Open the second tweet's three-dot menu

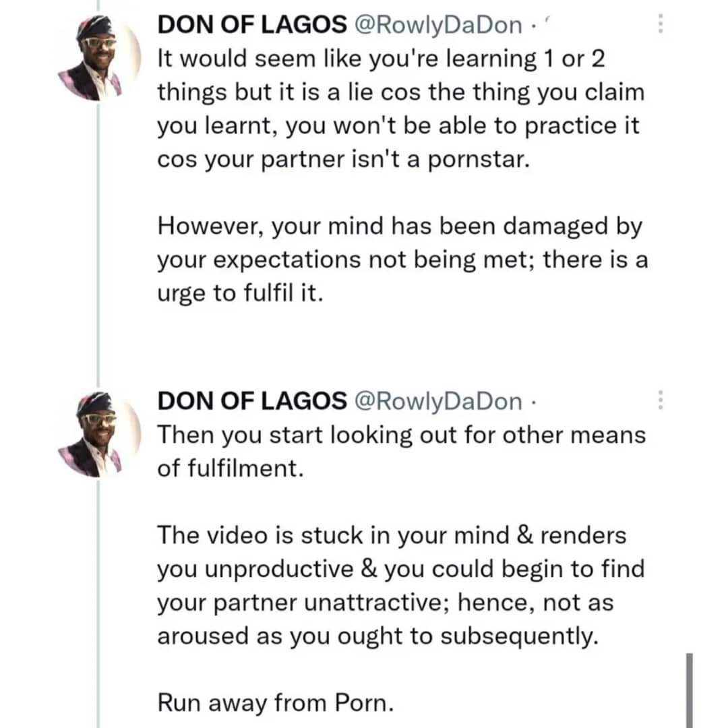click(x=661, y=401)
